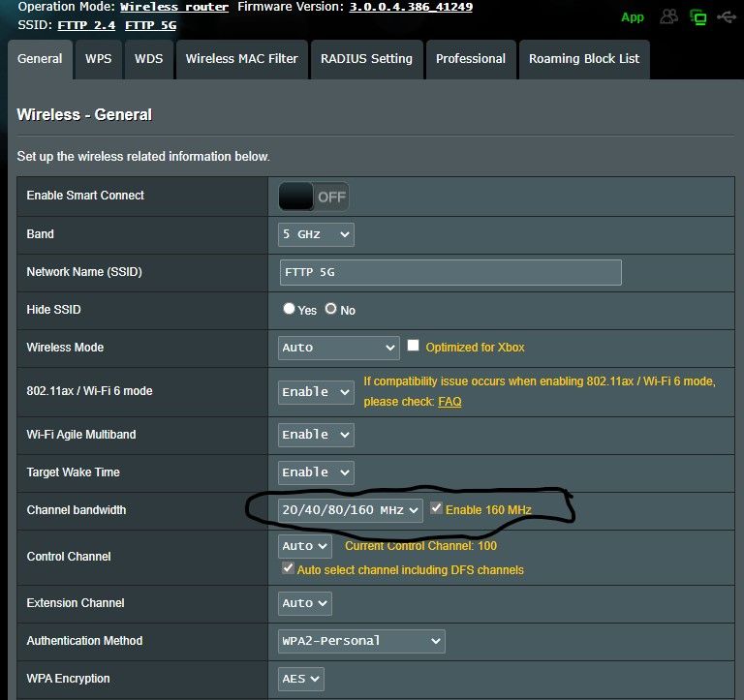Toggle Auto select channel including DFS channels
744x700 pixels.
[288, 569]
